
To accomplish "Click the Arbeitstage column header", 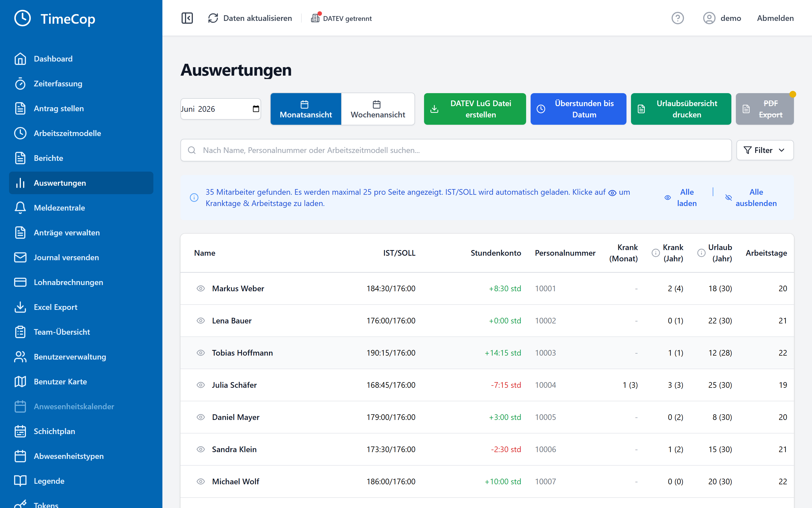I will click(x=766, y=253).
